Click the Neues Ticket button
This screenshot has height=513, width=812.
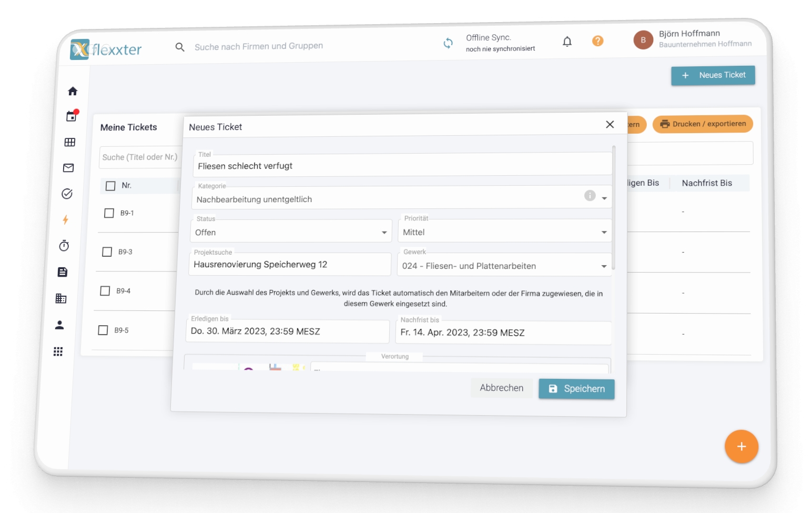coord(713,75)
